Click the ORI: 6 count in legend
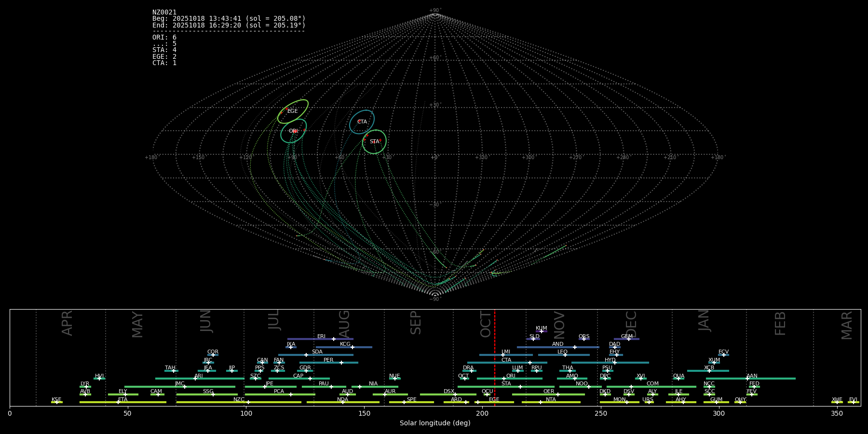Screen dimensions: 868x434 point(164,38)
